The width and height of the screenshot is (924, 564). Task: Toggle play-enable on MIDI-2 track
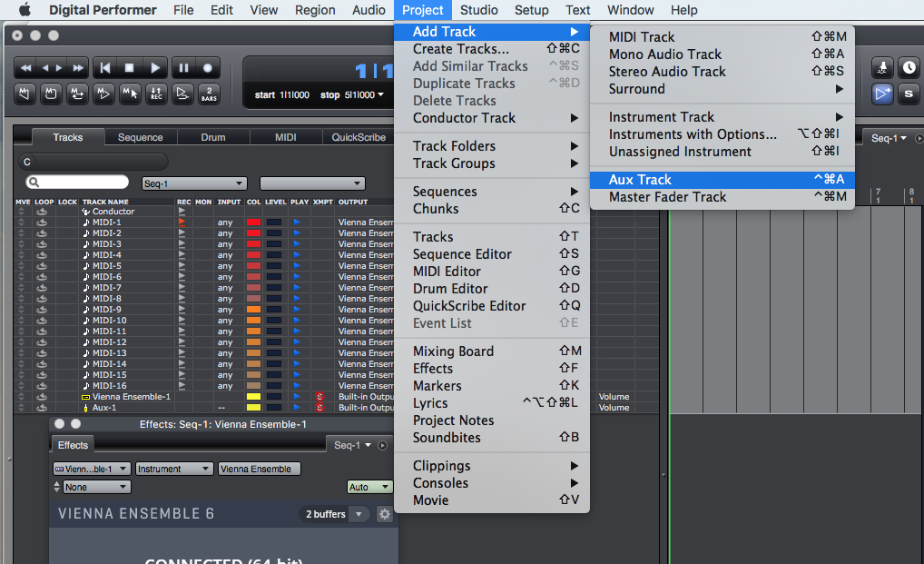[297, 233]
